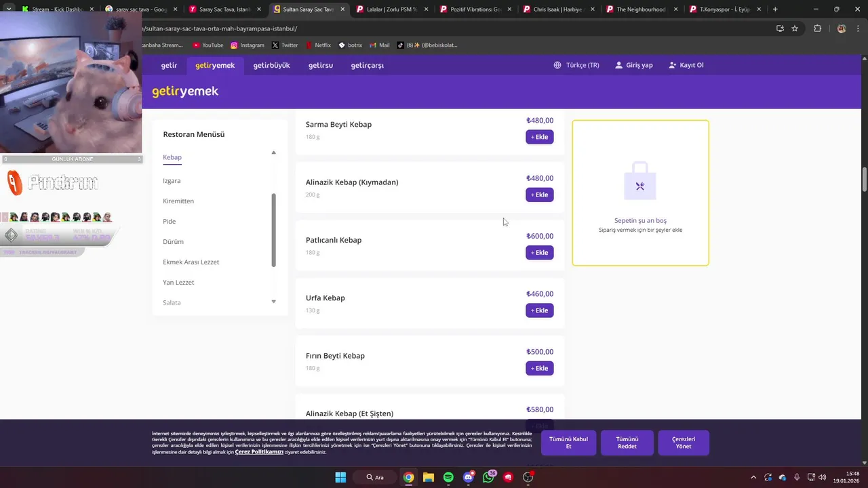Select the Izgara menu category

tap(172, 181)
